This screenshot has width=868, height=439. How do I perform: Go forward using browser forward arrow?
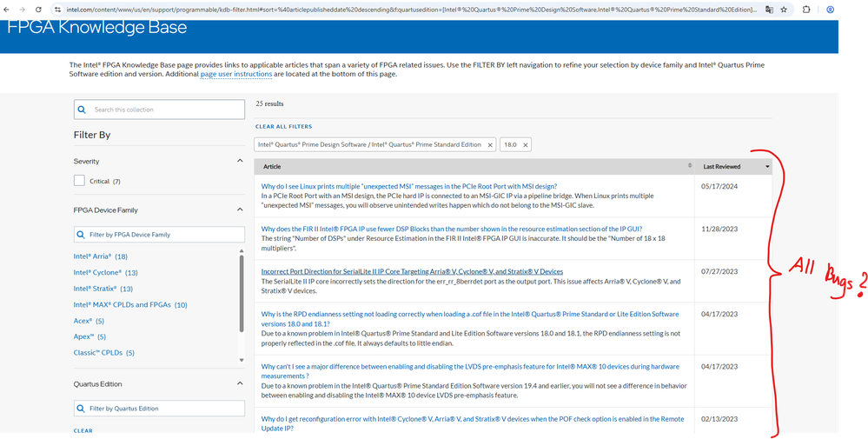(23, 10)
